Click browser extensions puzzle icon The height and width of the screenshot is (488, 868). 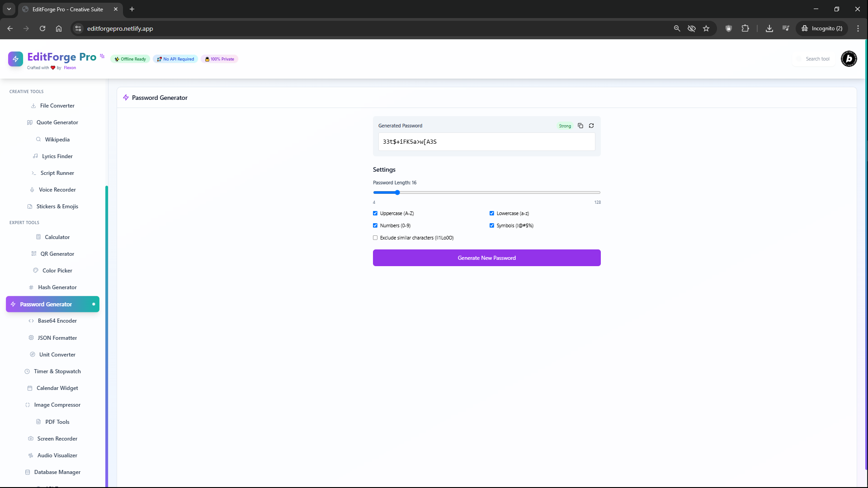[745, 28]
